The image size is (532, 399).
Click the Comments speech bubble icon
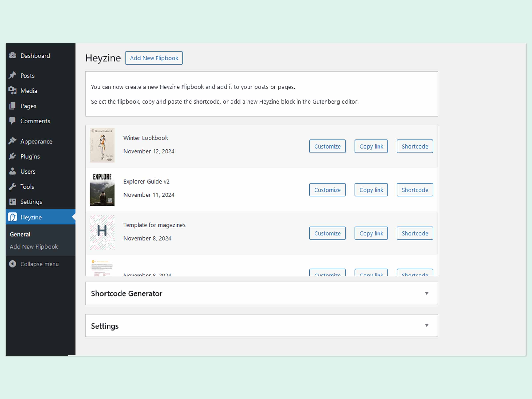[x=12, y=121]
